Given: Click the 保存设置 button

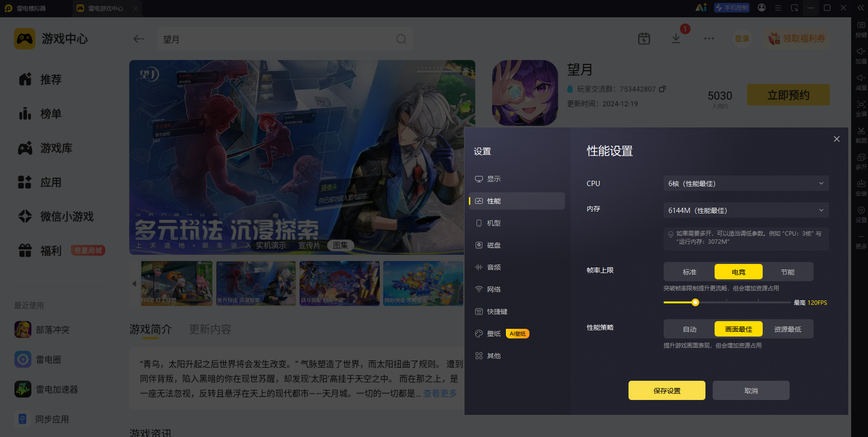Looking at the screenshot, I should (667, 390).
